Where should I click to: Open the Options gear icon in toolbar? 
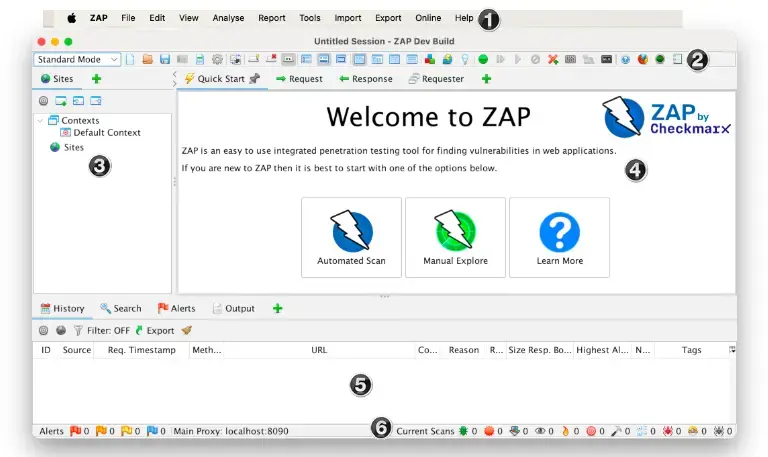217,59
